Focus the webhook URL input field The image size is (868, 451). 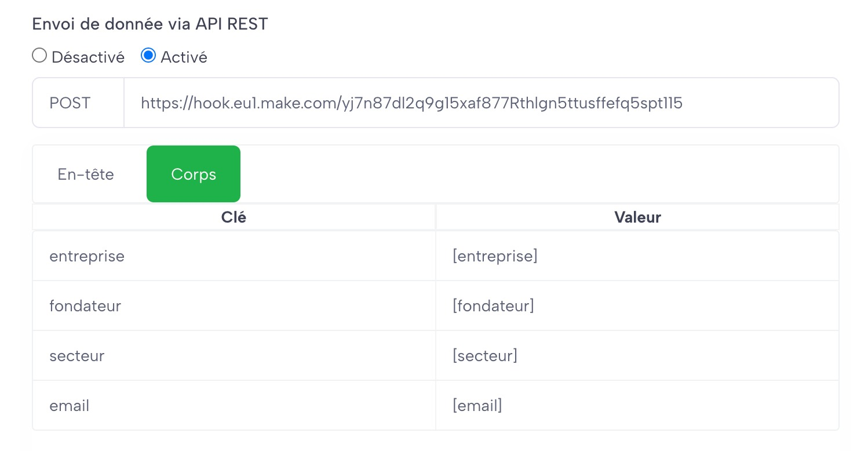point(481,103)
